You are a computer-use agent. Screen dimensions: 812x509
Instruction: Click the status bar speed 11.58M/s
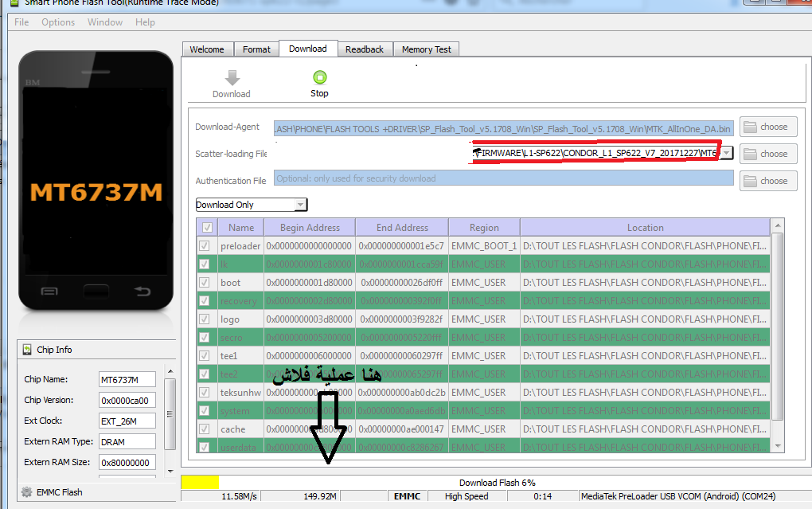click(240, 496)
